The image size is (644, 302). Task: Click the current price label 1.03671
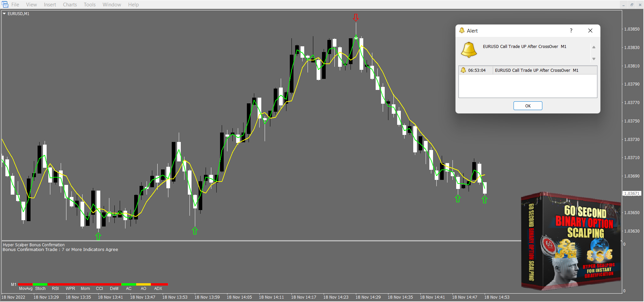coord(632,194)
